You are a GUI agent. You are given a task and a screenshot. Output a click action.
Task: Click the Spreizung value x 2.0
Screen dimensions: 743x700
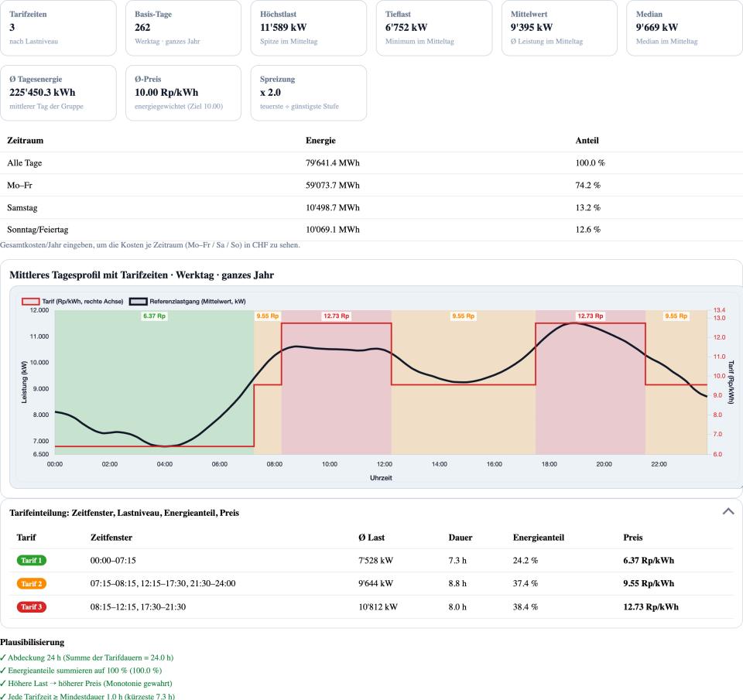(270, 92)
